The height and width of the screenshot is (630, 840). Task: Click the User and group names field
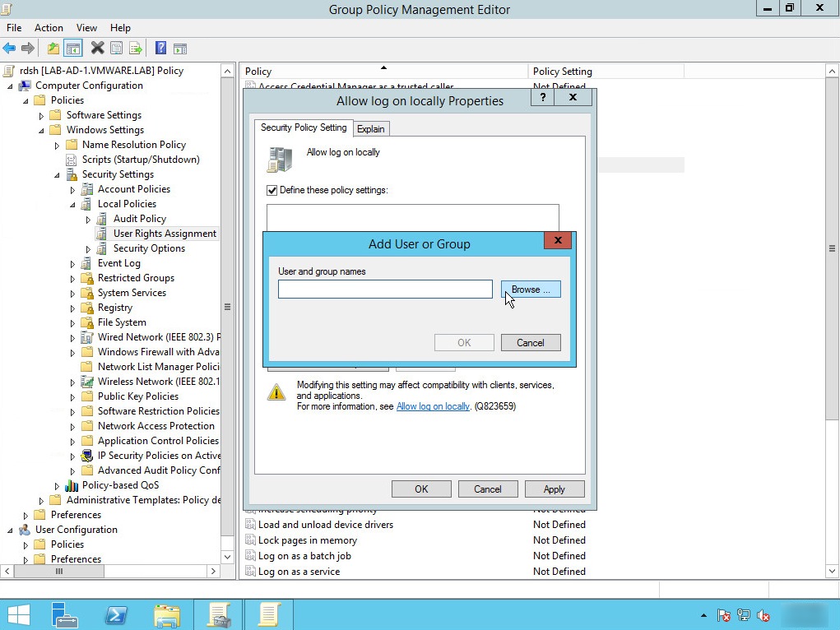click(385, 290)
